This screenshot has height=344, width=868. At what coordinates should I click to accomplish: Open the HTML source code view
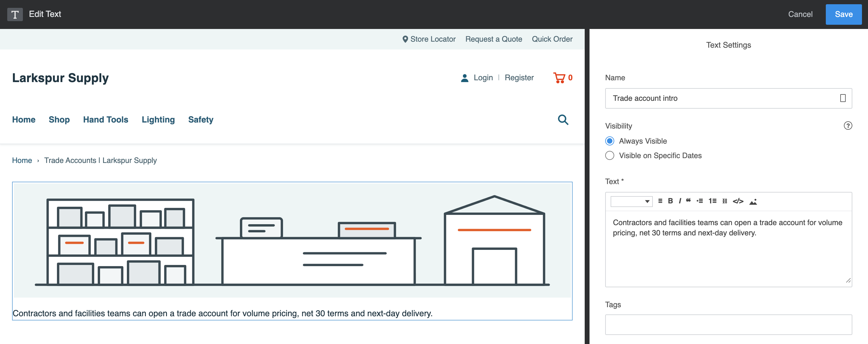tap(738, 201)
